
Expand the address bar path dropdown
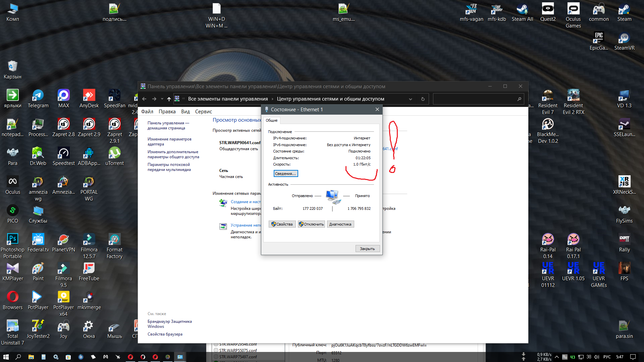tap(410, 99)
